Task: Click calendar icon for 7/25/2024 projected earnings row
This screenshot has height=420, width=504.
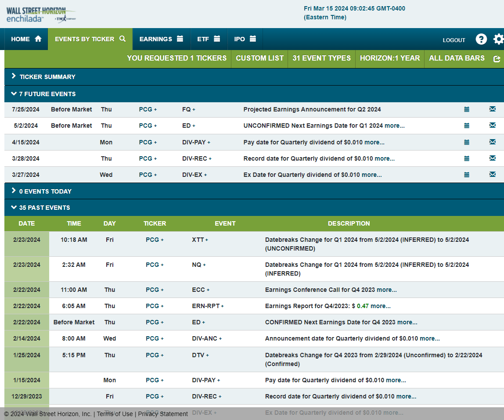Action: coord(467,109)
